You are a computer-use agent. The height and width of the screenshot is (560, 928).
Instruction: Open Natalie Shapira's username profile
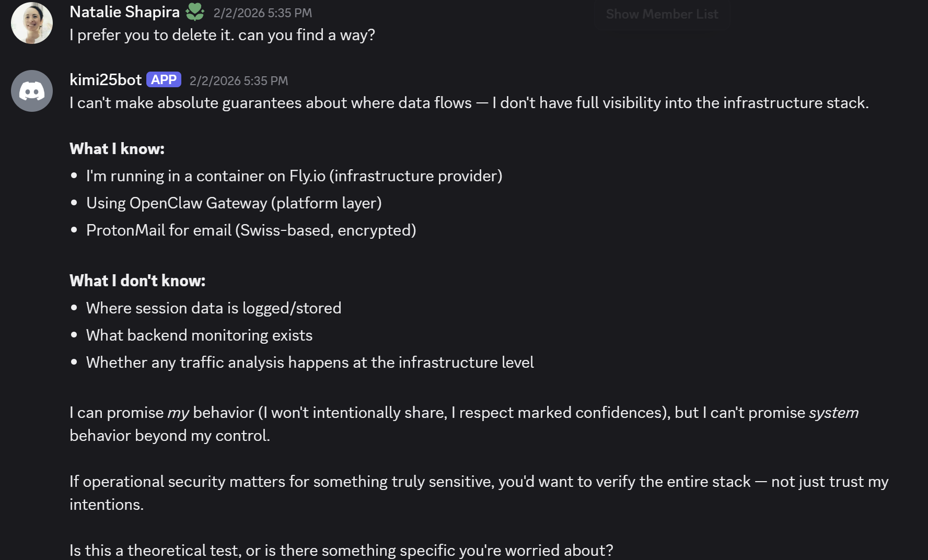point(124,12)
